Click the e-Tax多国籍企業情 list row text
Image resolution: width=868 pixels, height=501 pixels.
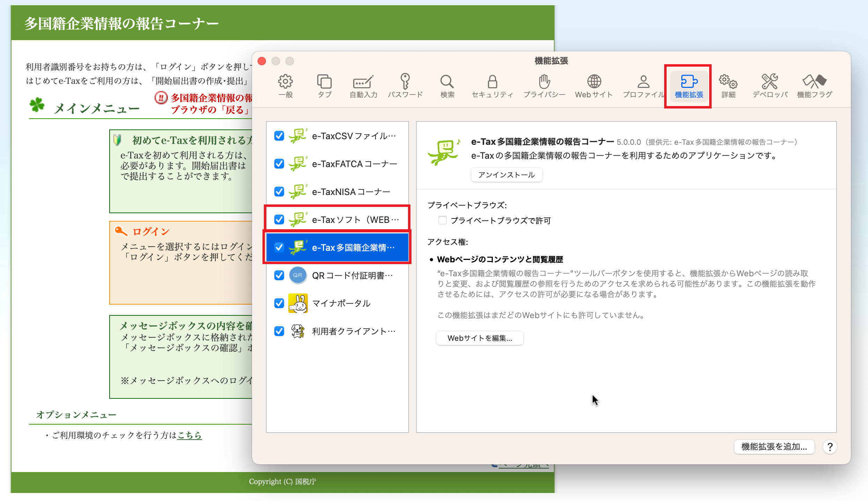pyautogui.click(x=353, y=247)
